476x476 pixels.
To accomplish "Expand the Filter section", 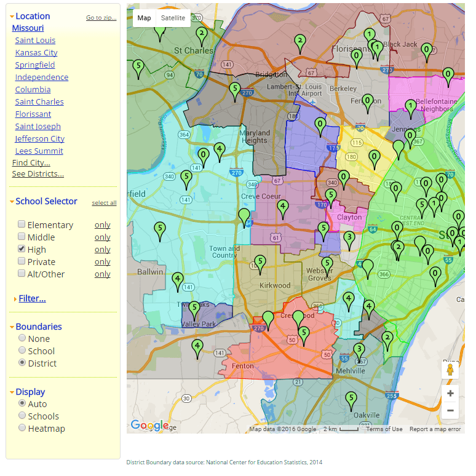I will (32, 298).
